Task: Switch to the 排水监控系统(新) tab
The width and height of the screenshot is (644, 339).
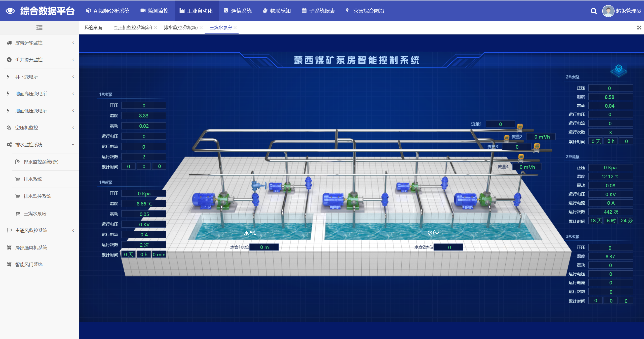Action: tap(180, 28)
